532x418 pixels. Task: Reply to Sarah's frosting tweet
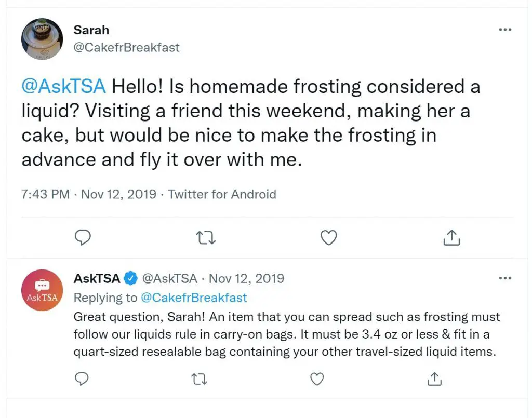(83, 238)
